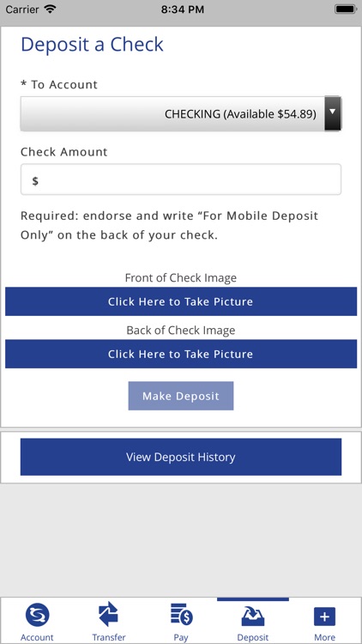Tap the battery indicator icon

pos(346,9)
